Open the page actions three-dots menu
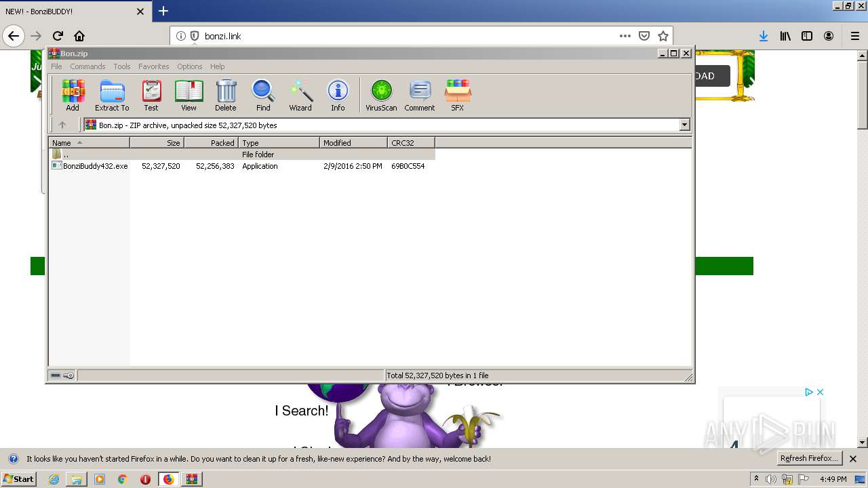868x488 pixels. tap(625, 36)
